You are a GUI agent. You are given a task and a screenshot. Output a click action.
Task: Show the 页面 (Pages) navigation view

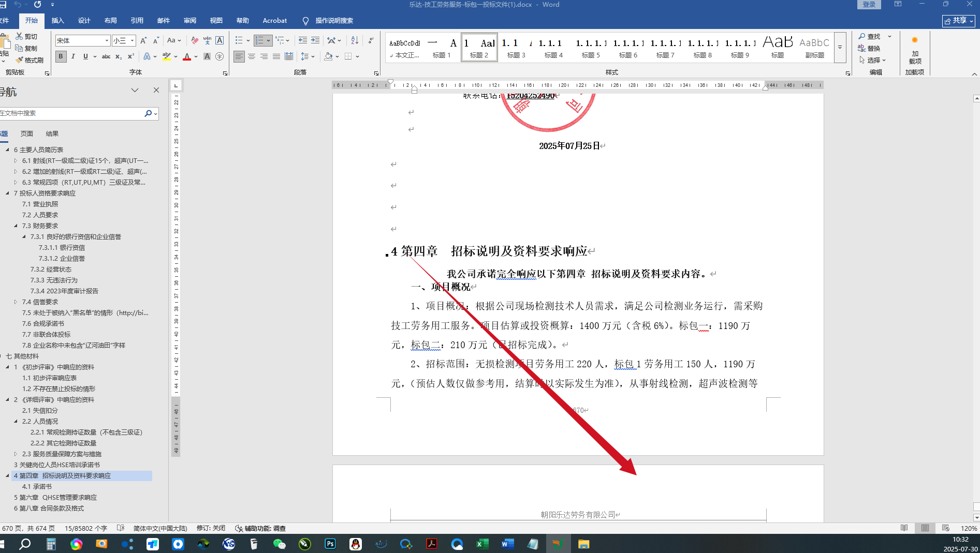(x=27, y=133)
